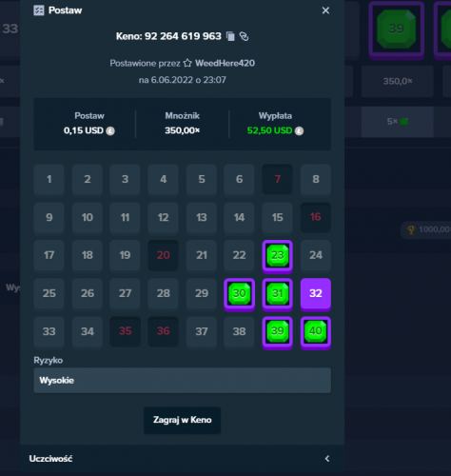Viewport: 451px width, 476px height.
Task: Select green gem tile 30
Action: click(x=240, y=294)
